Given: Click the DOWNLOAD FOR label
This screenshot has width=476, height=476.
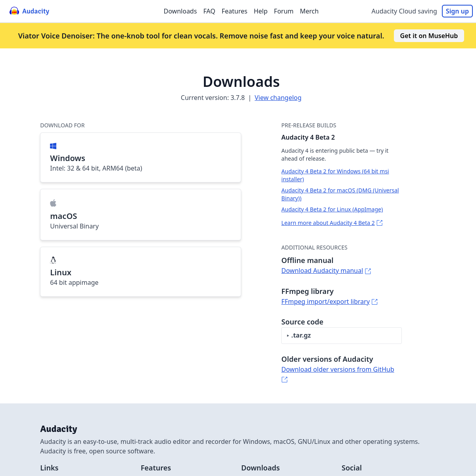Looking at the screenshot, I should click(62, 125).
